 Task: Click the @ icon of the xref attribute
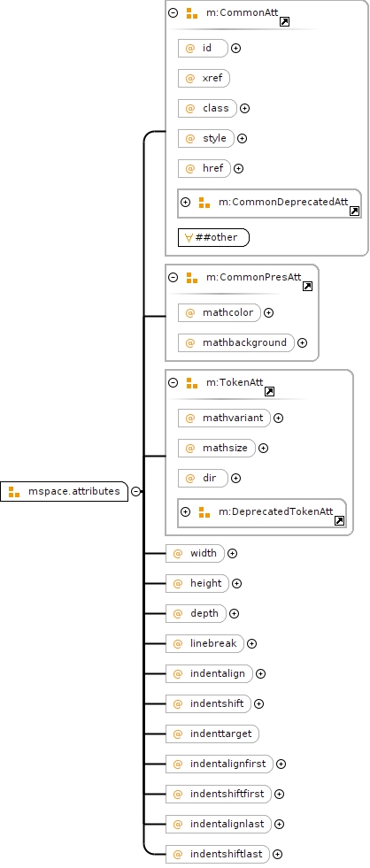tap(190, 78)
